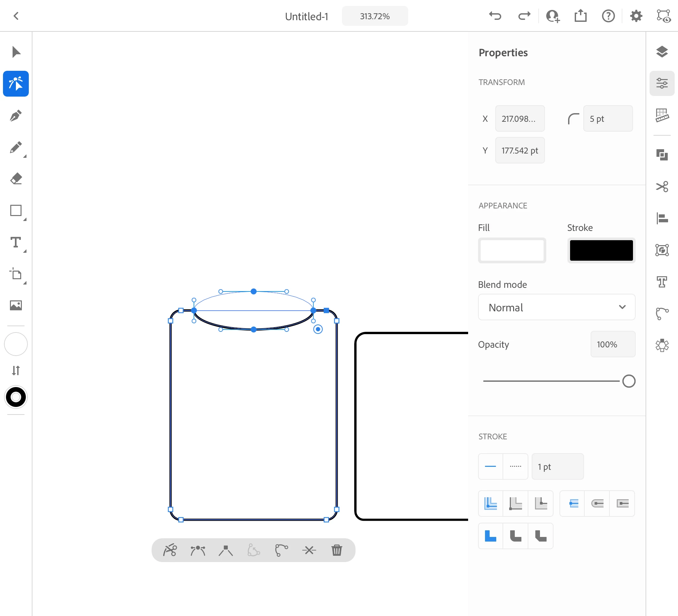Open the Place image tool

click(16, 305)
